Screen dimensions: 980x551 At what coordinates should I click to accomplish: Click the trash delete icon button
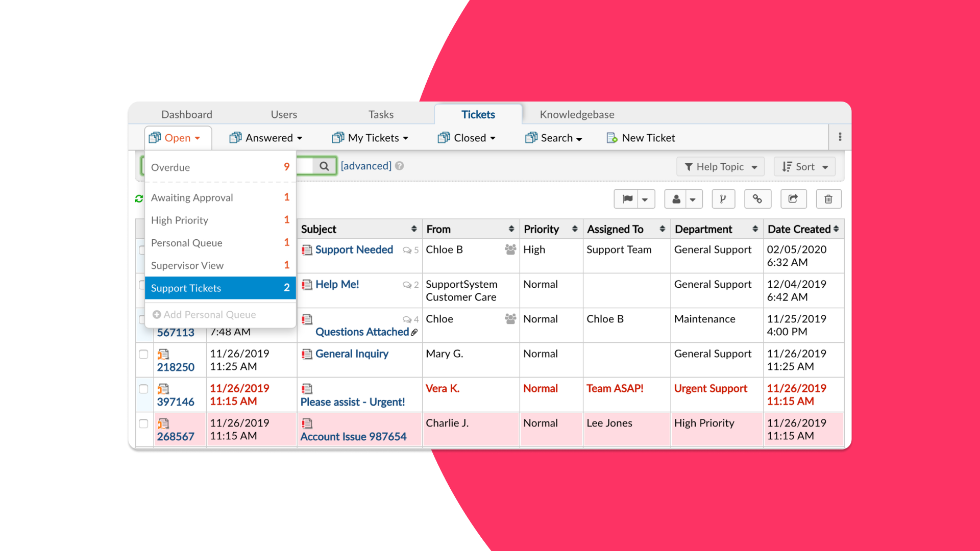828,199
